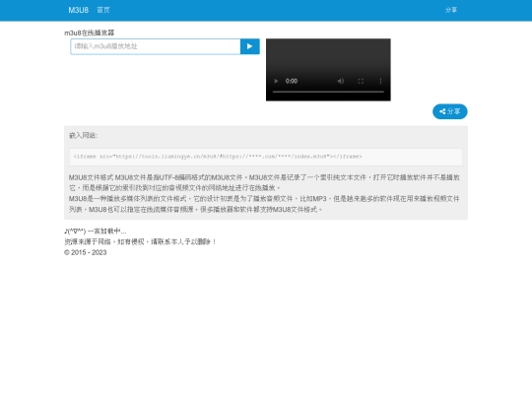Viewport: 532px width, 399px height.
Task: Click the video progress bar
Action: click(x=328, y=92)
